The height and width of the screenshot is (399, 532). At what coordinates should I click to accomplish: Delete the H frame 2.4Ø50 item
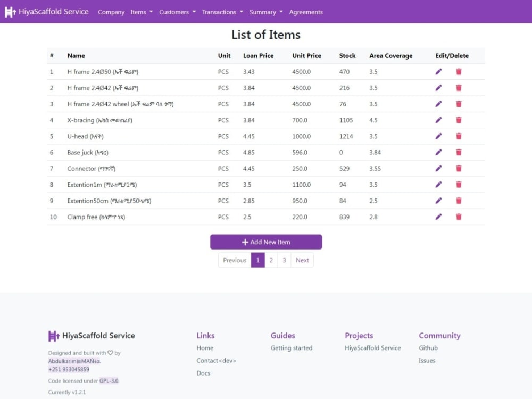click(x=459, y=72)
